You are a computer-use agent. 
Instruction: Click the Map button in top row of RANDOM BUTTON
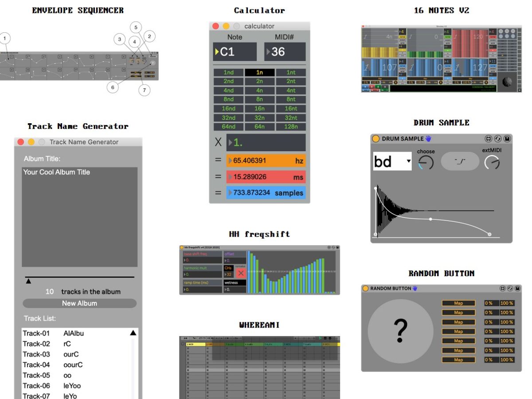tap(458, 303)
